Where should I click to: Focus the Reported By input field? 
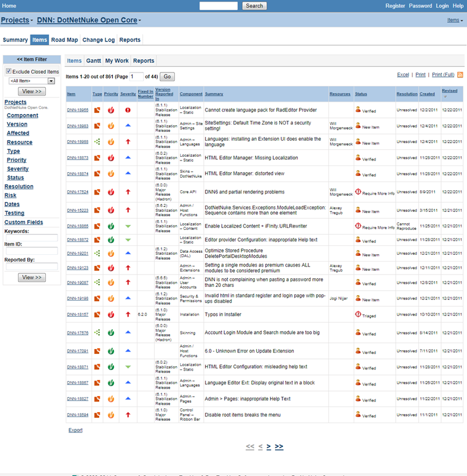point(32,267)
